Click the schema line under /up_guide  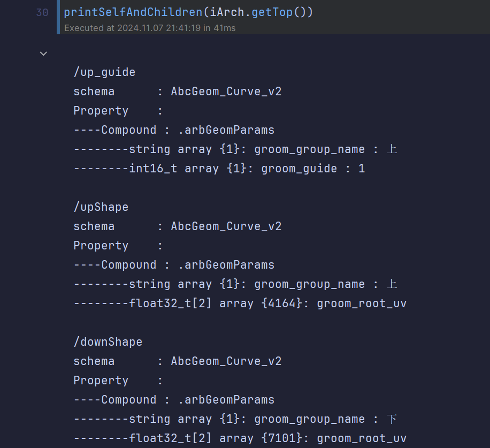click(x=177, y=92)
